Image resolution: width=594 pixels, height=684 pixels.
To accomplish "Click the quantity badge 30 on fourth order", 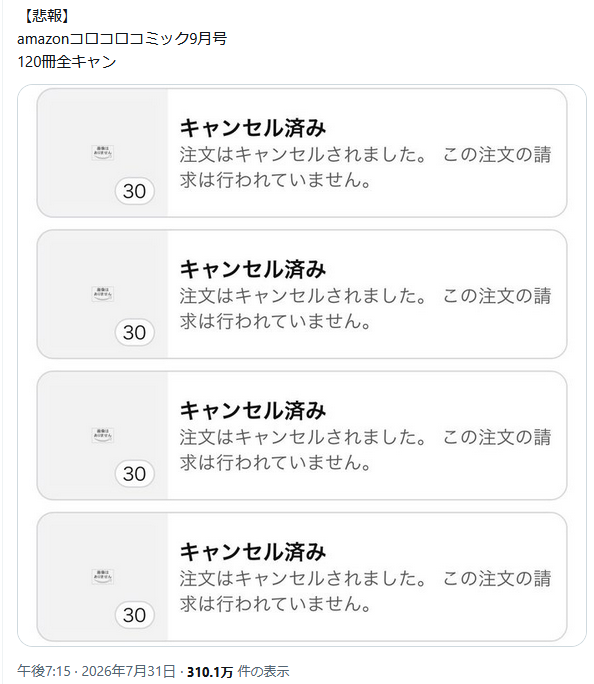I will click(x=134, y=615).
